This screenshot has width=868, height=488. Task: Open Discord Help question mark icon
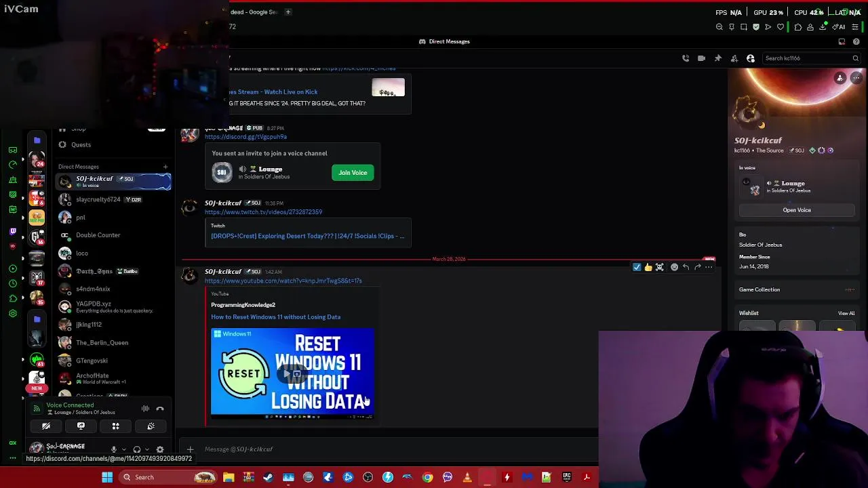[x=856, y=41]
